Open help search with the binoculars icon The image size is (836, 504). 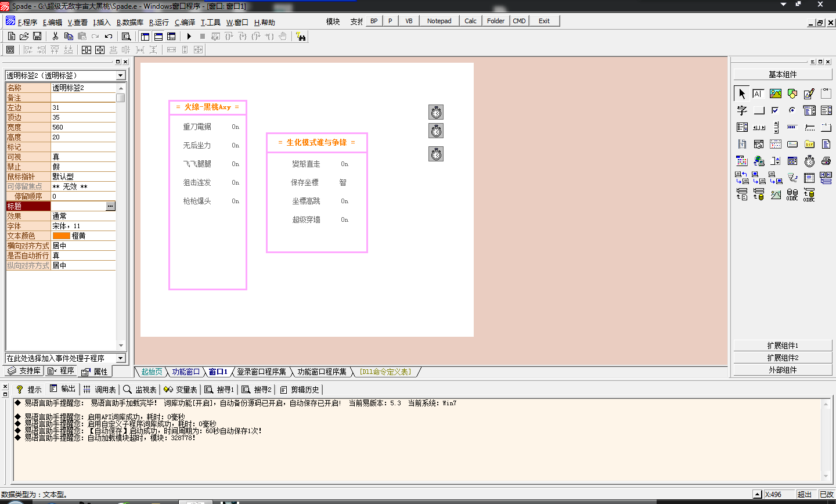click(x=301, y=37)
